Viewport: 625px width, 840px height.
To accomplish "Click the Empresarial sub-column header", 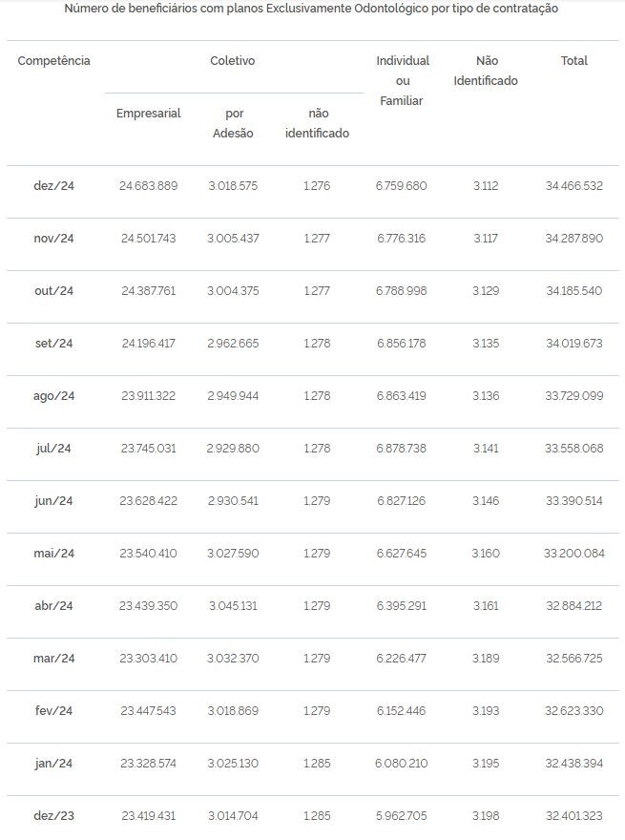I will click(x=148, y=113).
